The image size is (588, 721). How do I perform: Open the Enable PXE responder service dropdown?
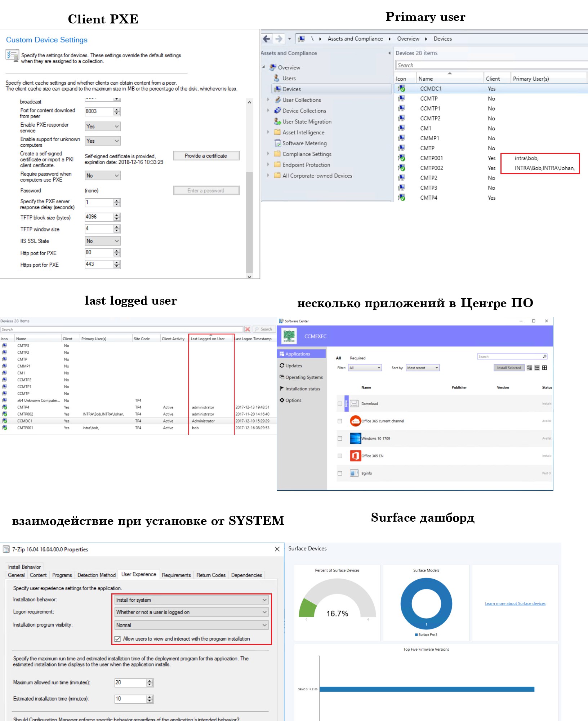tap(103, 126)
